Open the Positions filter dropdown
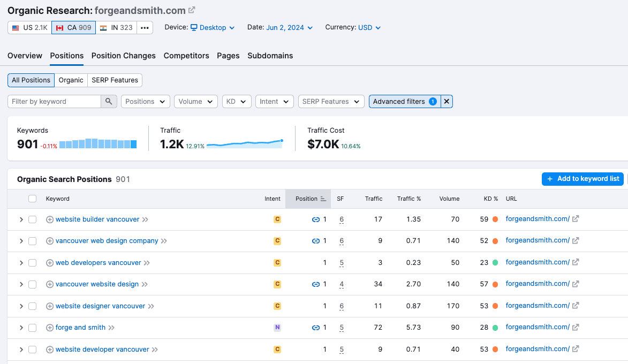The width and height of the screenshot is (628, 364). point(146,102)
